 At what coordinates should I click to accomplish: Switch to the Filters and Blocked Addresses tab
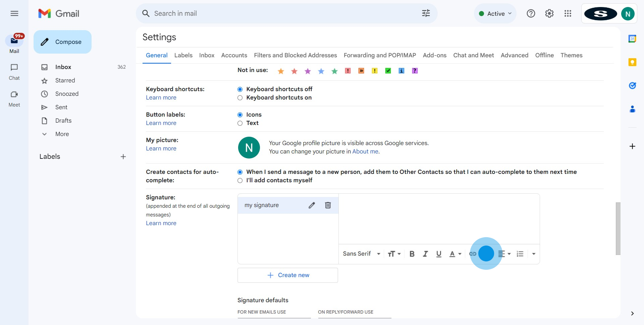click(x=295, y=55)
